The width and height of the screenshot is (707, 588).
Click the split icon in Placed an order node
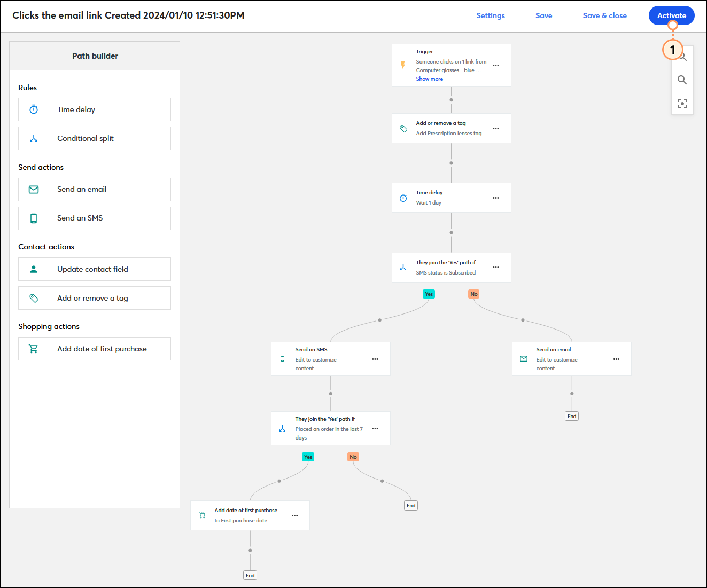(283, 428)
